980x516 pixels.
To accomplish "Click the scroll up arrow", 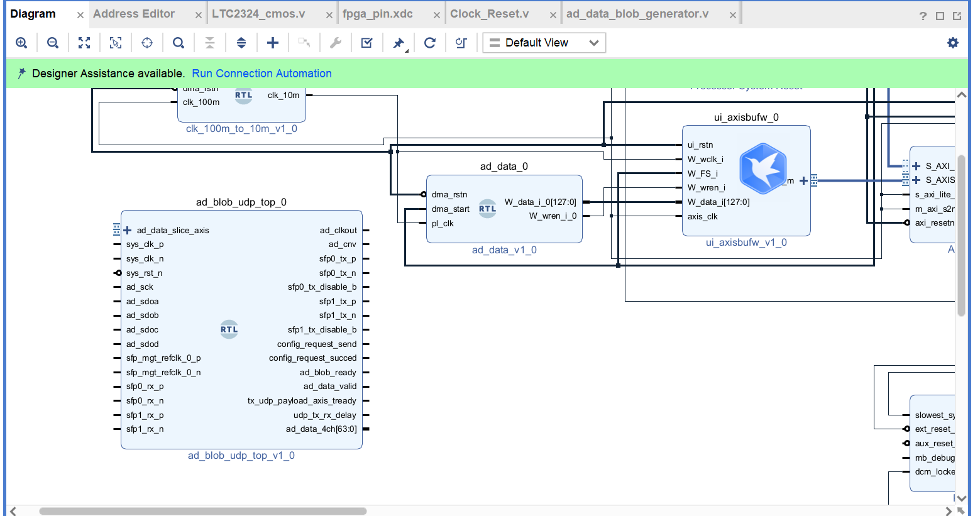I will 961,95.
